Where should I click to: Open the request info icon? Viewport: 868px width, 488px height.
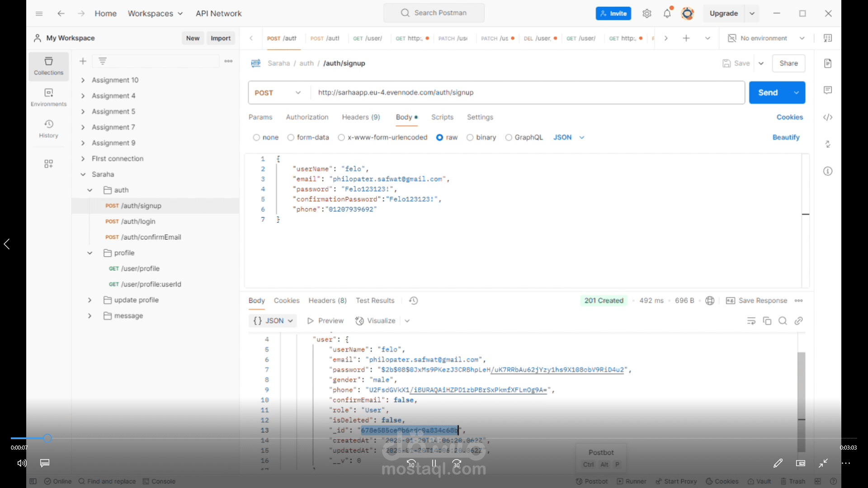click(828, 171)
